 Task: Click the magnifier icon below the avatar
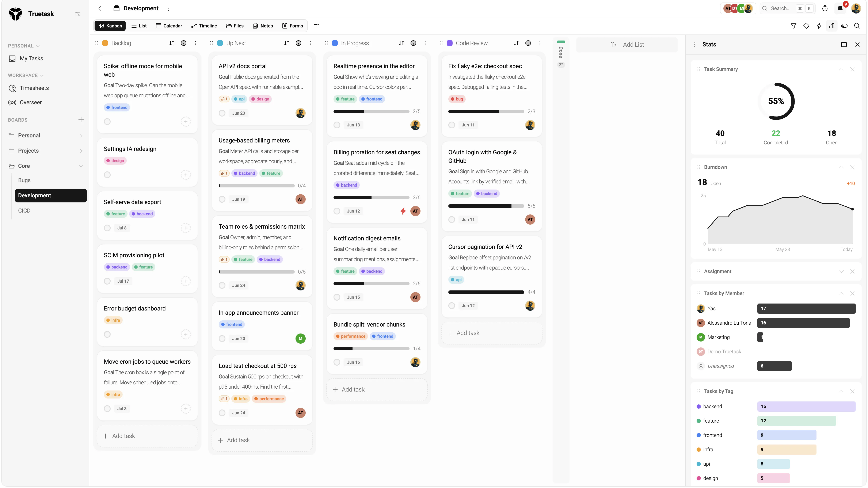(857, 26)
